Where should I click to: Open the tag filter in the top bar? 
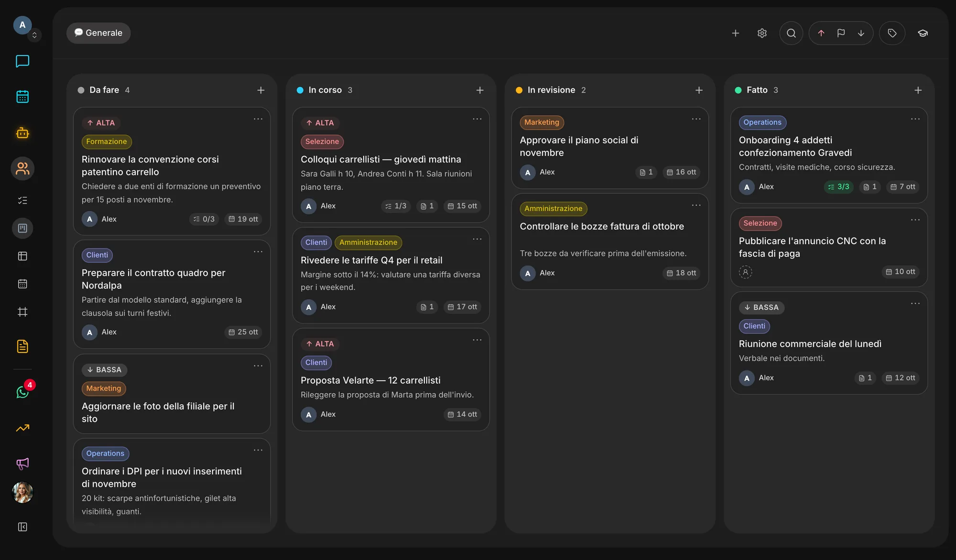[892, 33]
